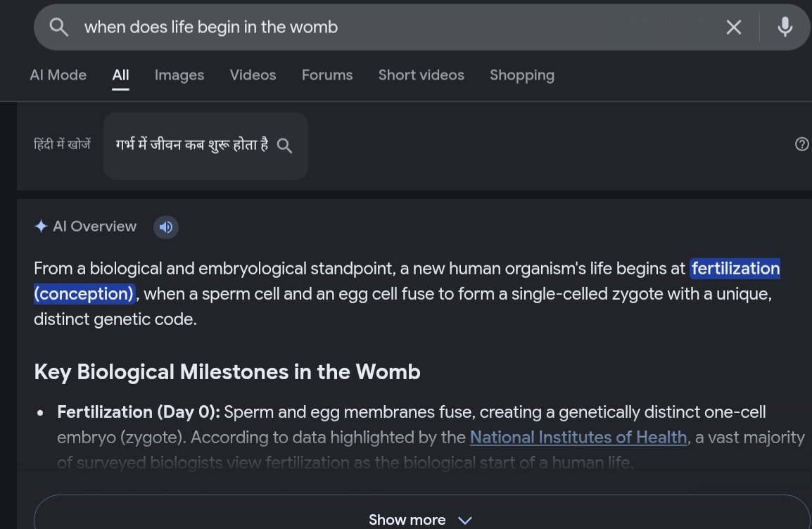Search in Hindi using suggested query chip
Screen dimensions: 812x529
coord(205,146)
